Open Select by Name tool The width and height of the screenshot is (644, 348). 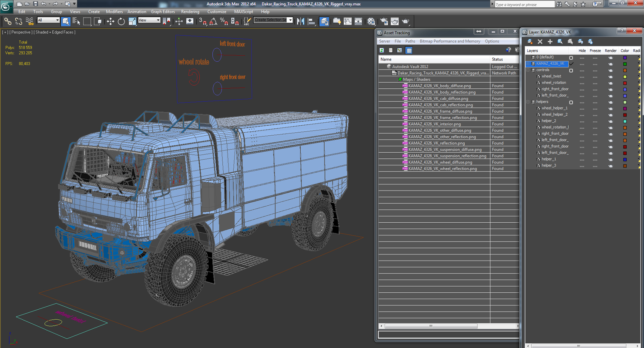[76, 21]
